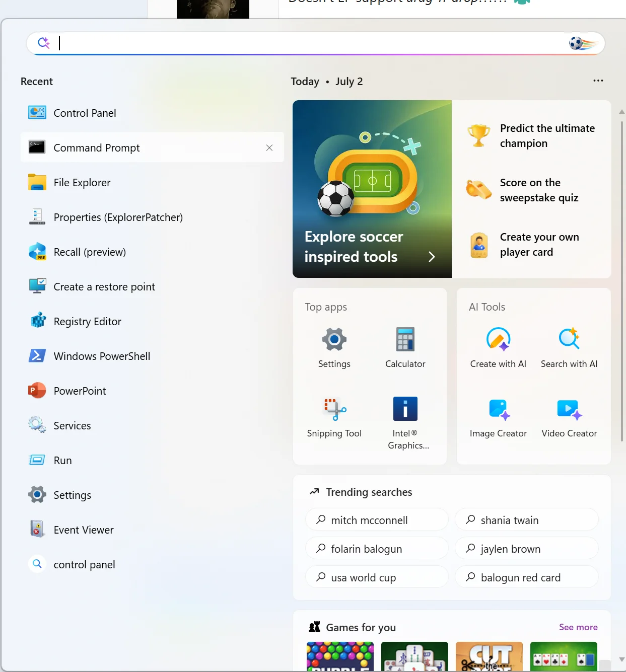Open the mahjong game thumbnail
The width and height of the screenshot is (626, 672).
point(414,656)
